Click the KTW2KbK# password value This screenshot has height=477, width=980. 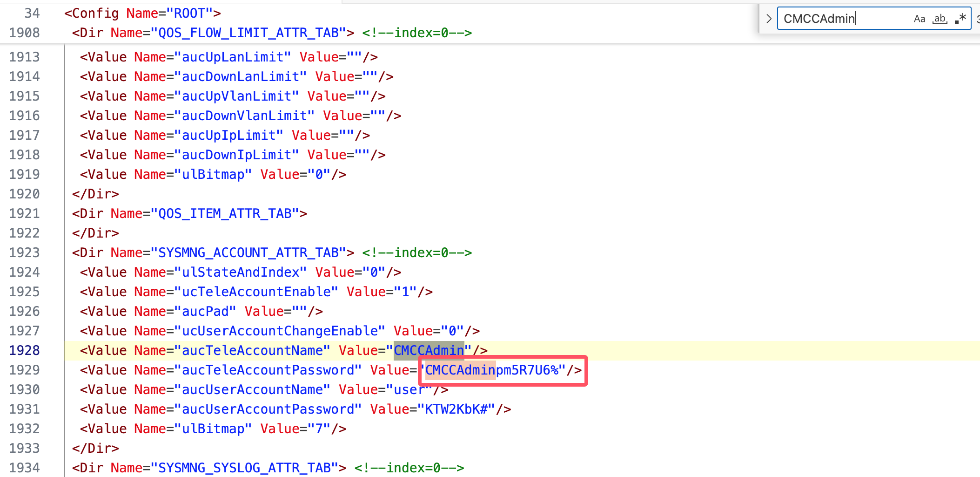coord(456,409)
